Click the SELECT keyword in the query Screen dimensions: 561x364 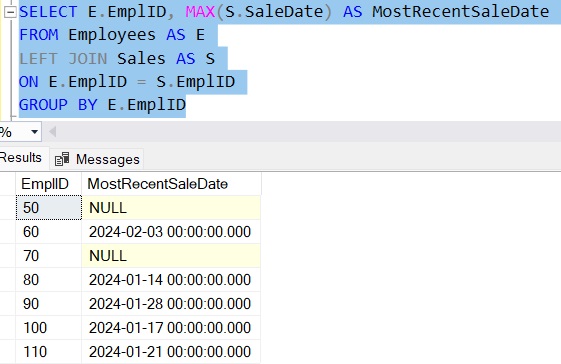tap(48, 12)
